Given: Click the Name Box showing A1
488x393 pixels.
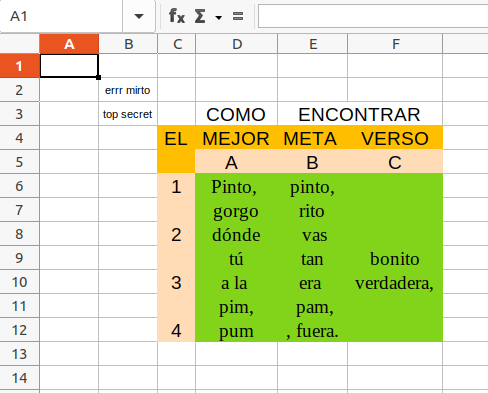Looking at the screenshot, I should tap(61, 16).
